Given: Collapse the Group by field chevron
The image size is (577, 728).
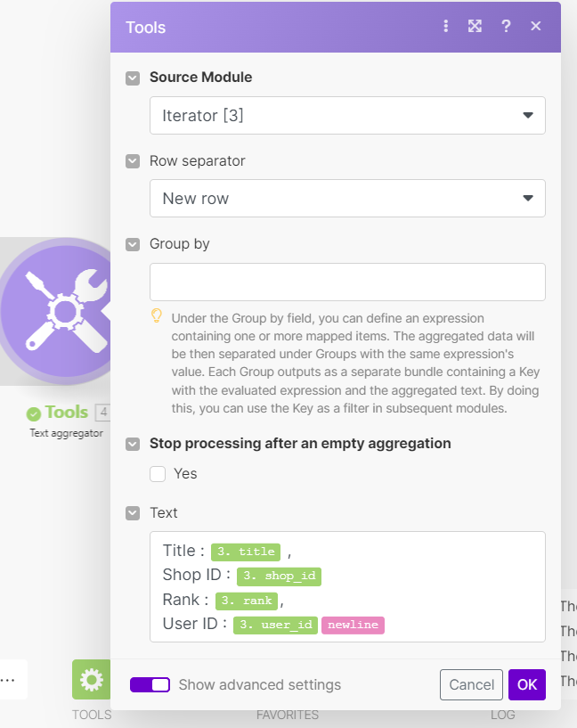Looking at the screenshot, I should (133, 244).
